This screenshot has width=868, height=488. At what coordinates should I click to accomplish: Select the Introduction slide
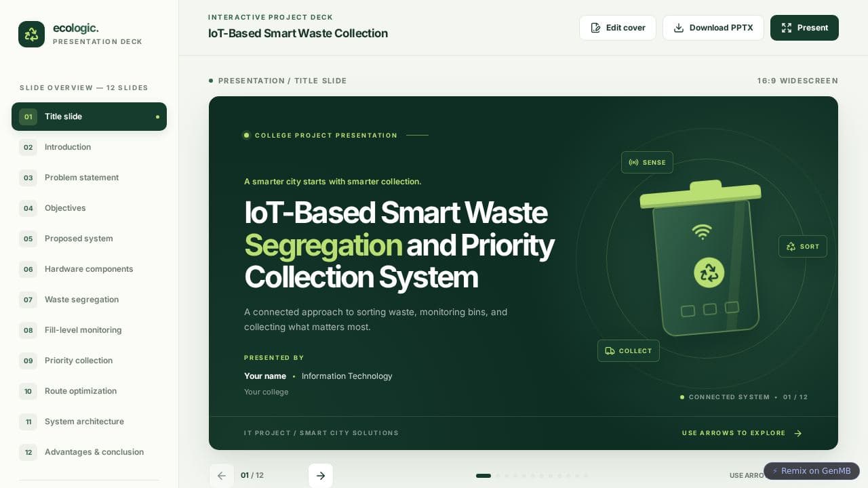[x=89, y=147]
